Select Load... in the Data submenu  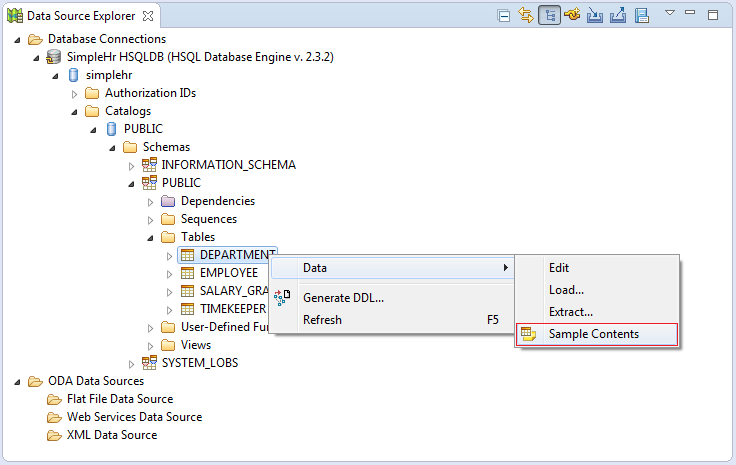pos(597,290)
